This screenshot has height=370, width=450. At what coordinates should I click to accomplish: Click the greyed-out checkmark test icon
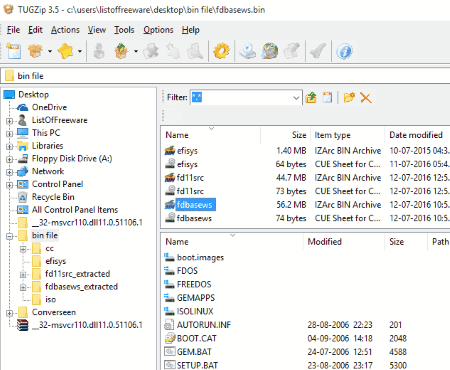pos(318,51)
